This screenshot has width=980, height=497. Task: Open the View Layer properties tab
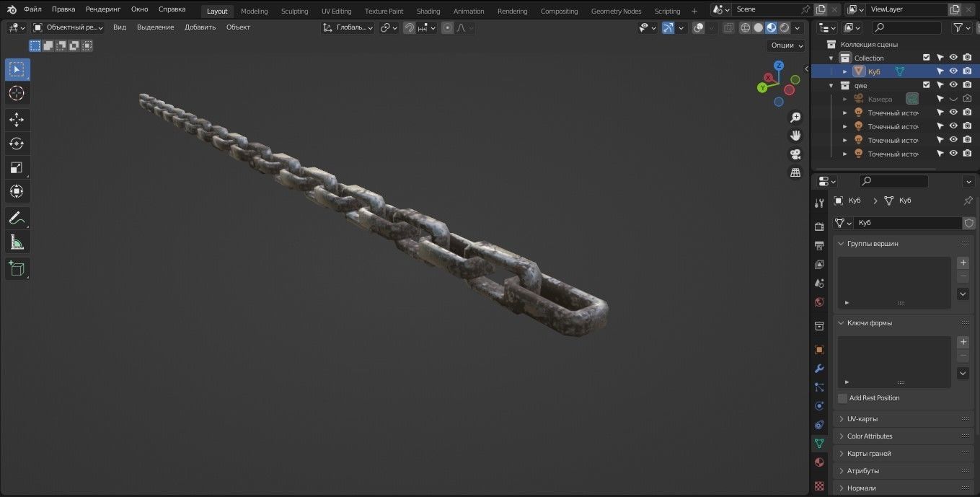(819, 264)
